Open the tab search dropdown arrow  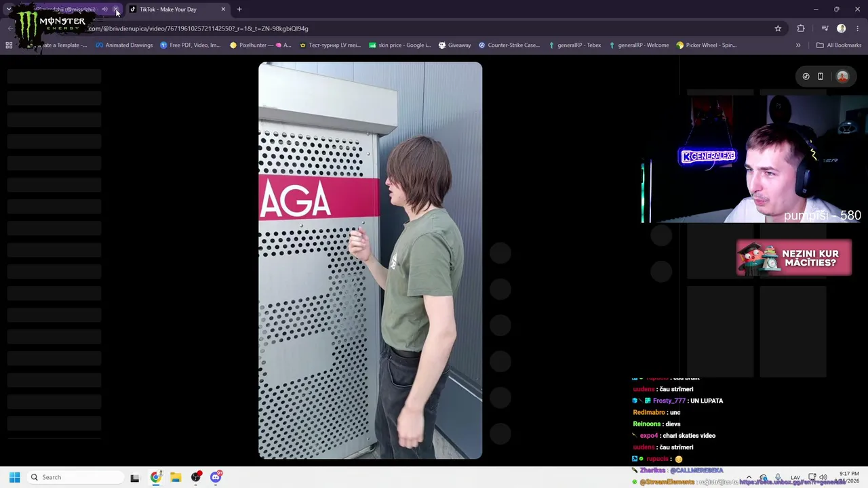coord(9,9)
